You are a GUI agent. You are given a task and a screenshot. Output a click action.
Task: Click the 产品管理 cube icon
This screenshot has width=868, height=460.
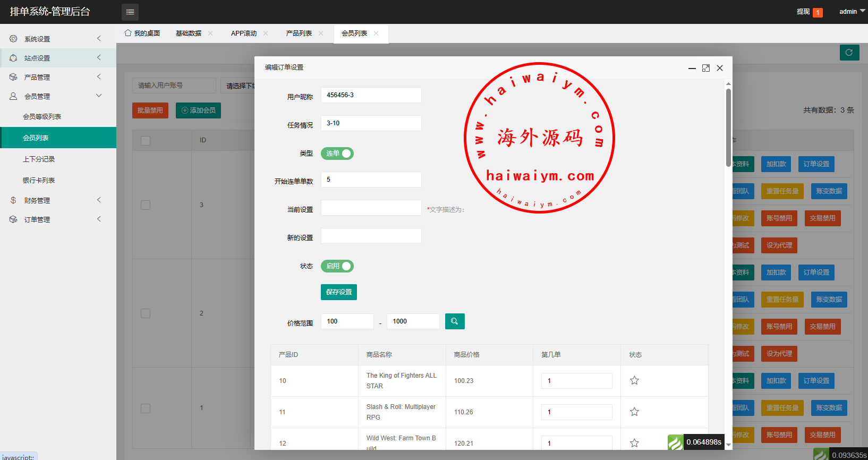(13, 77)
